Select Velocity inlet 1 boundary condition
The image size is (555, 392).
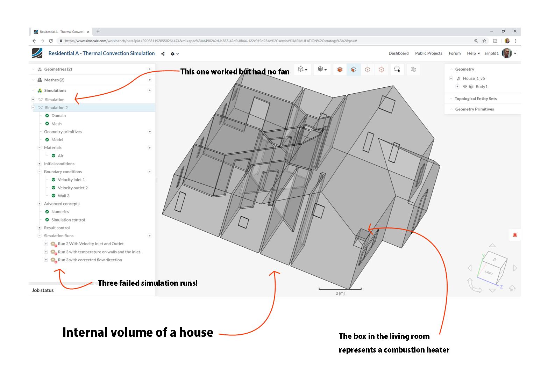(x=71, y=180)
